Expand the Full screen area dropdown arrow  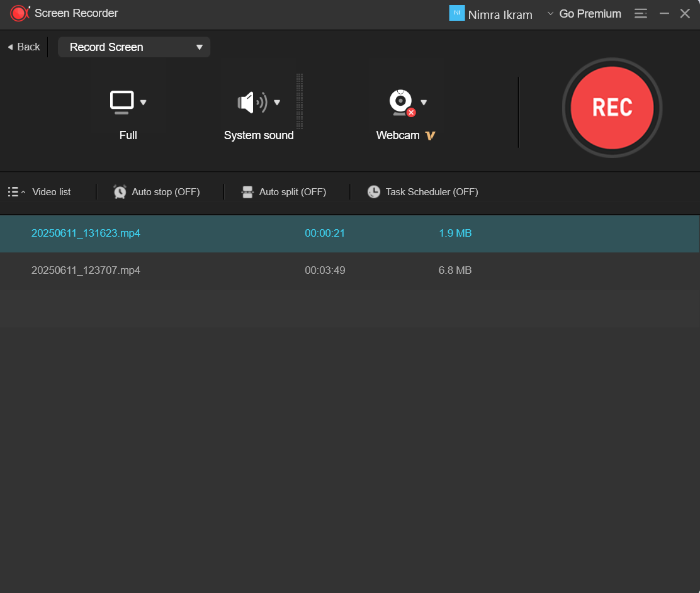tap(144, 103)
